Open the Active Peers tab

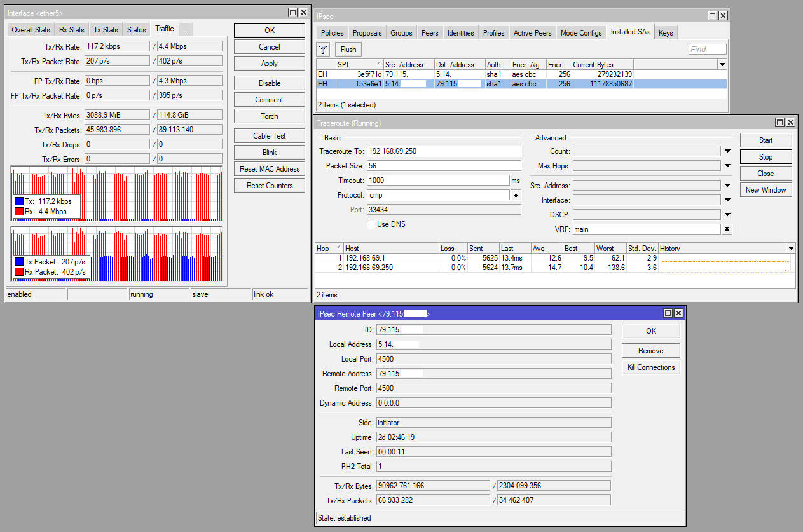pyautogui.click(x=532, y=33)
